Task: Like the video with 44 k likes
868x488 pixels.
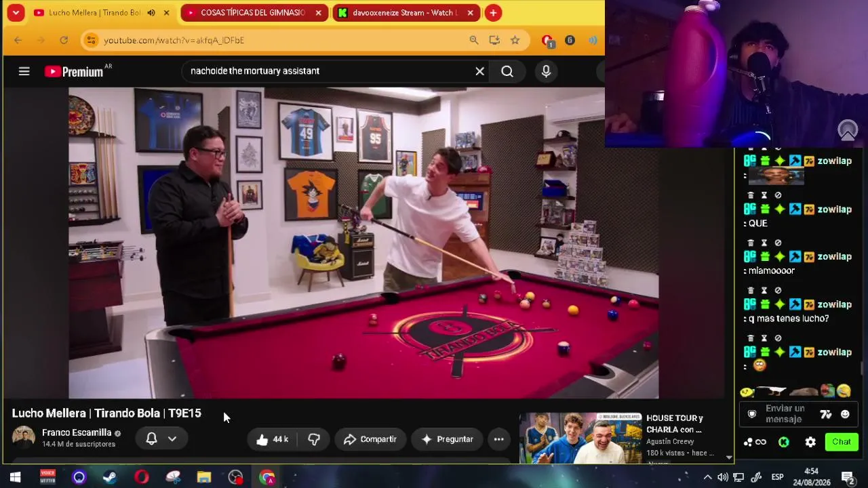Action: pyautogui.click(x=272, y=439)
